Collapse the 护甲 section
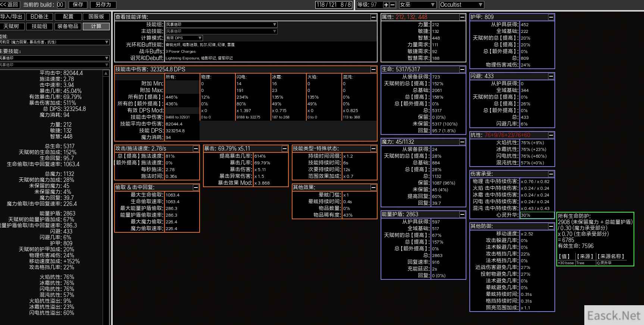Viewport: 644px width, 325px height. click(551, 17)
